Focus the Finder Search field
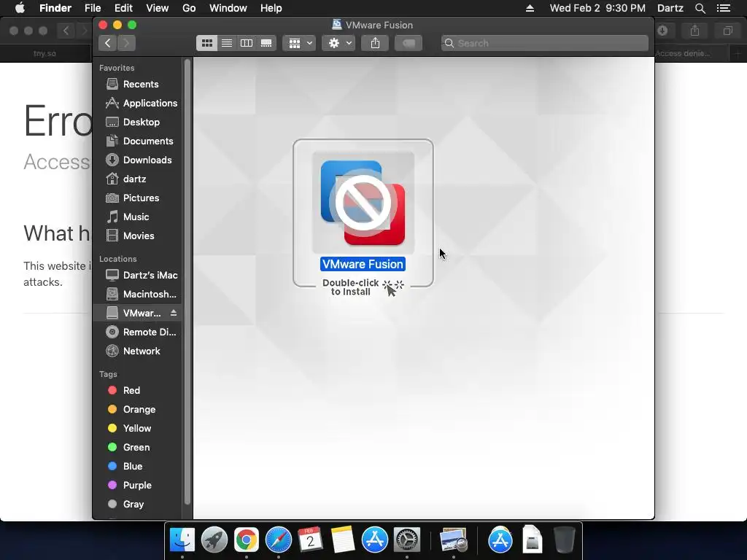Viewport: 747px width, 560px height. pyautogui.click(x=544, y=43)
